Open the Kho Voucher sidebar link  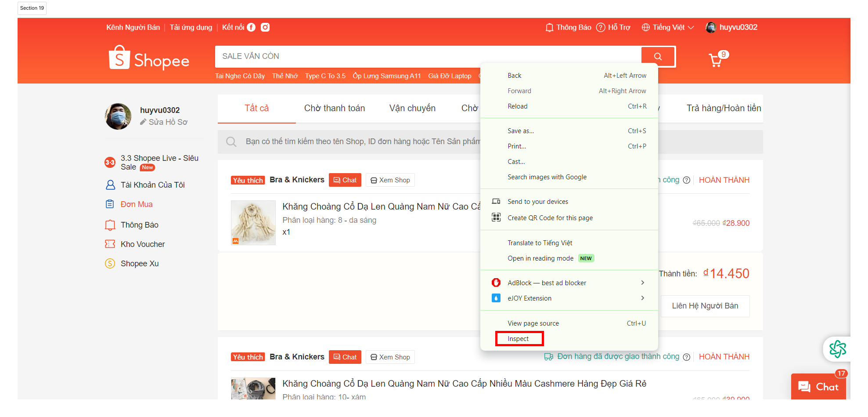pyautogui.click(x=143, y=244)
